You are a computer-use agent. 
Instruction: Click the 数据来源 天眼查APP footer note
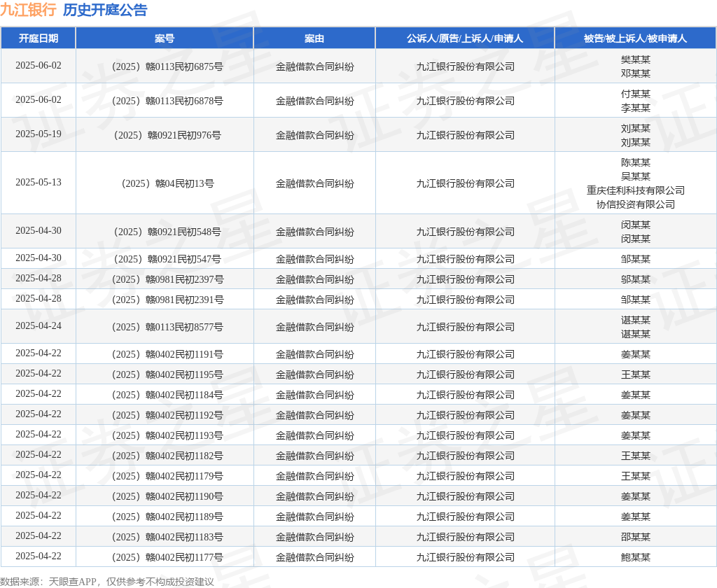[x=107, y=582]
